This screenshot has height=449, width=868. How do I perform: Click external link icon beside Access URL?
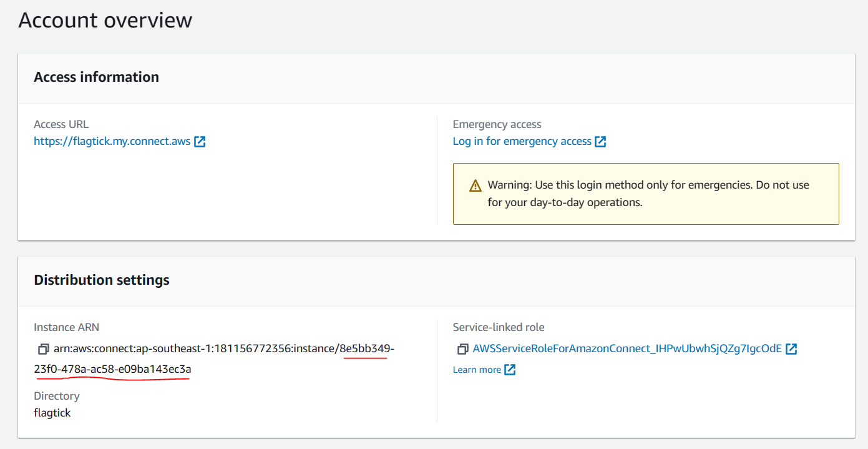(x=200, y=142)
